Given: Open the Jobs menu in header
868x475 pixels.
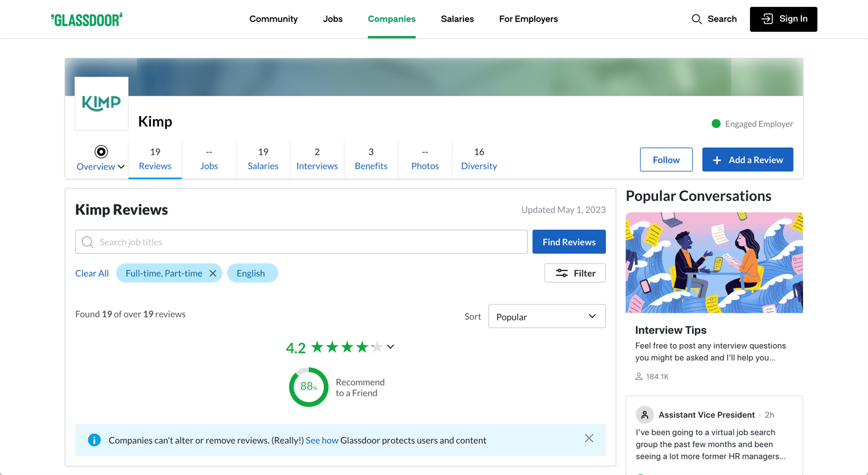Looking at the screenshot, I should pyautogui.click(x=333, y=19).
